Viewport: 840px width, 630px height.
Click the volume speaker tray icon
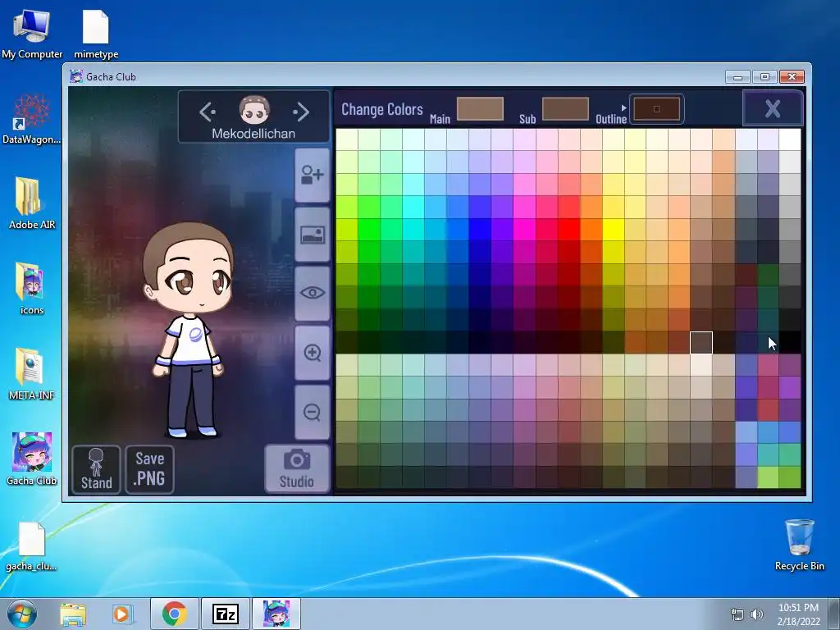click(x=757, y=614)
